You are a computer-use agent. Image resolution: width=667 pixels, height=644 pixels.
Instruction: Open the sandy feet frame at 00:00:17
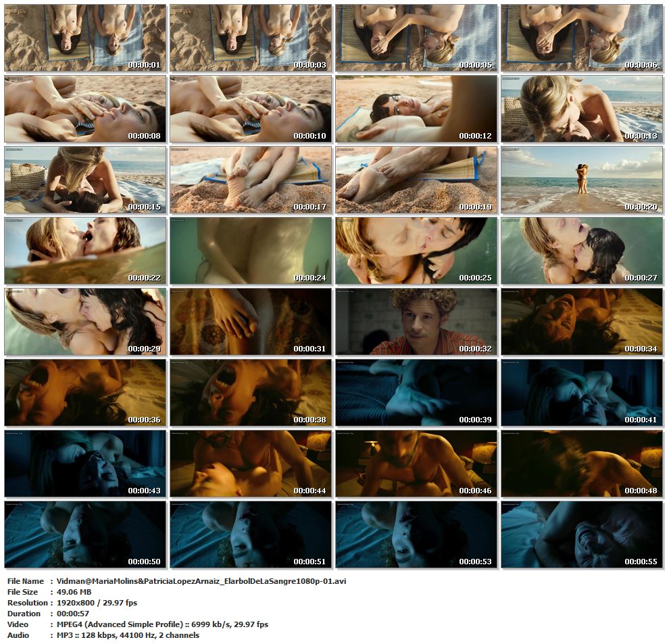point(251,180)
